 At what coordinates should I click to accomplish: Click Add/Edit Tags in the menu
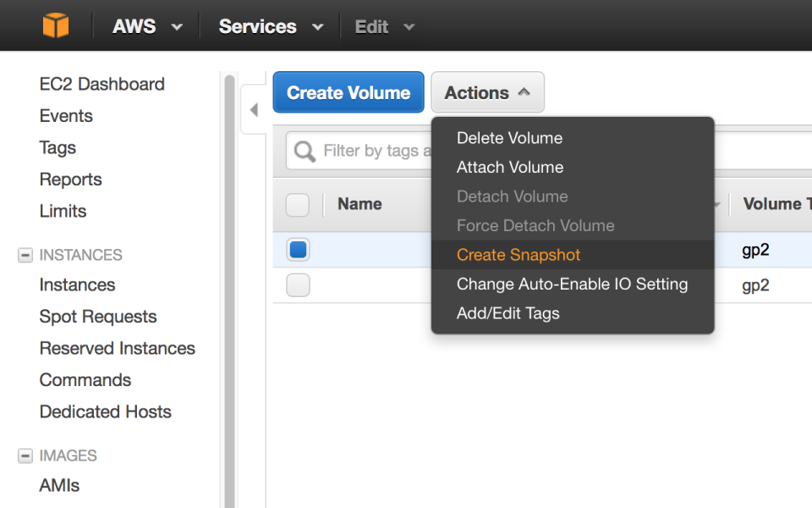click(x=508, y=312)
